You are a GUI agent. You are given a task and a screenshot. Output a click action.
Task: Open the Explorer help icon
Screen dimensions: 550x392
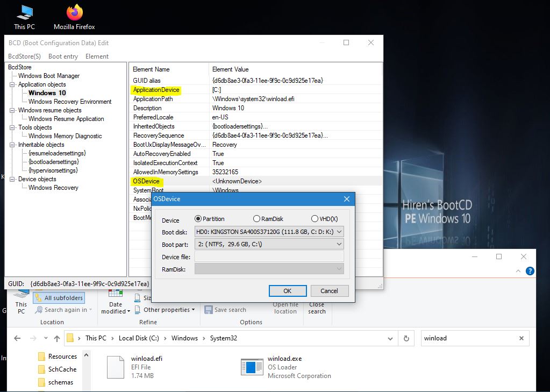click(x=530, y=271)
